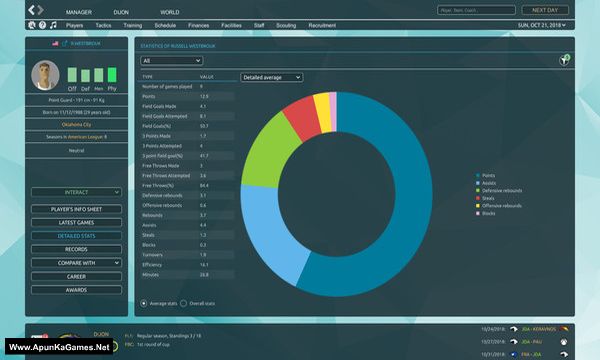The height and width of the screenshot is (360, 600).
Task: Open the Tactics tab
Action: (103, 26)
